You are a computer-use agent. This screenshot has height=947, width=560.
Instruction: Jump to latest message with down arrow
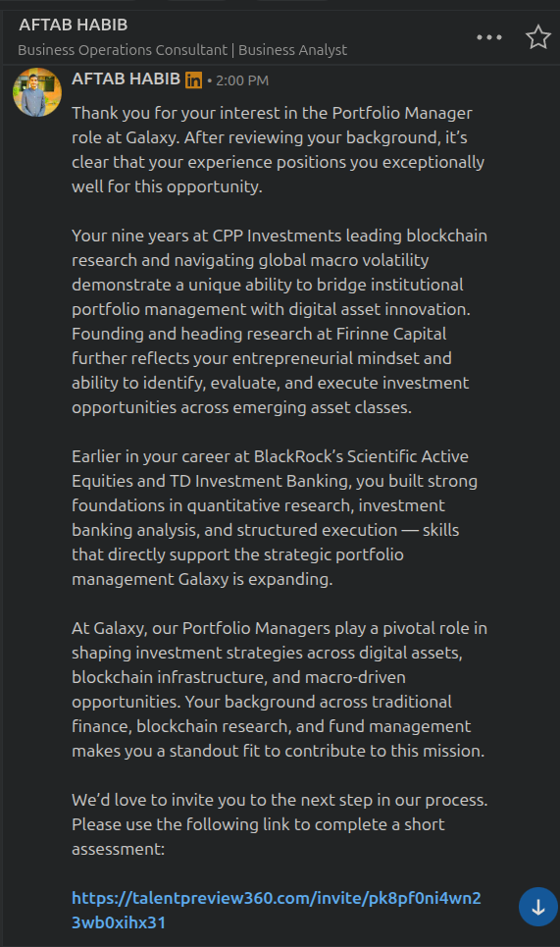(x=538, y=907)
